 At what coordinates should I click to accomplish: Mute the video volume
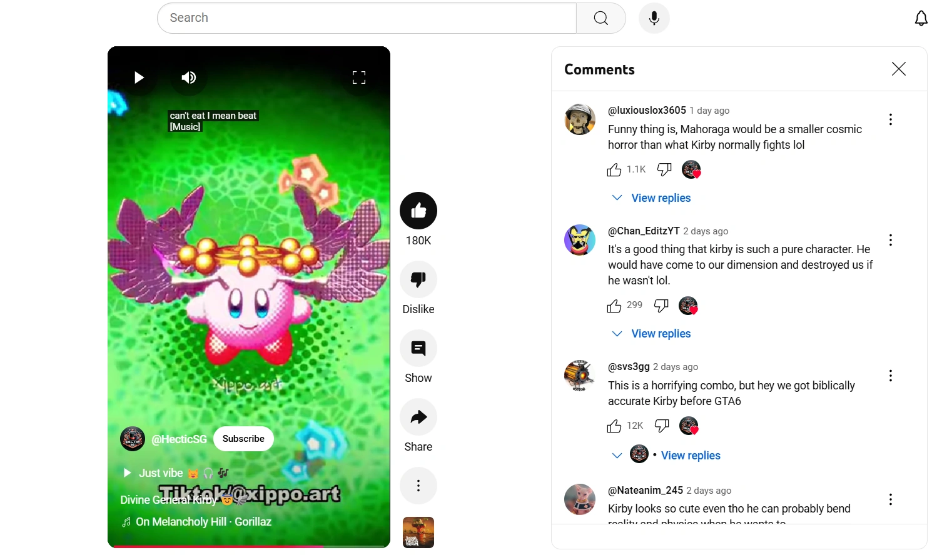click(x=189, y=77)
